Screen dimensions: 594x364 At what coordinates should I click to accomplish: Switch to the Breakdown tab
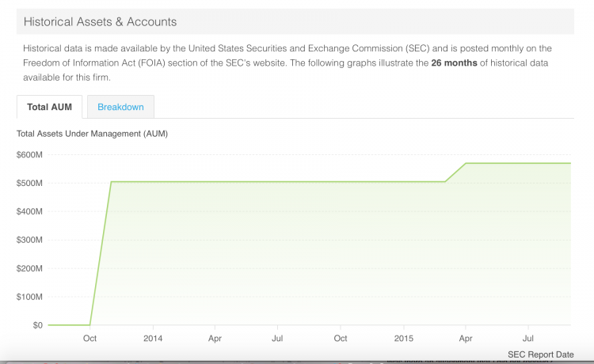click(120, 107)
